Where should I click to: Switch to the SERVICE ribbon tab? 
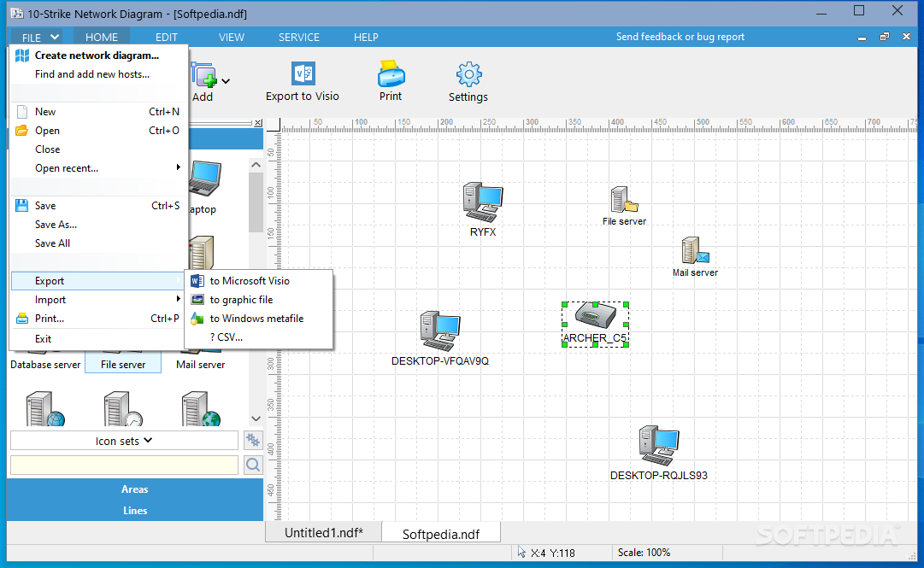299,37
